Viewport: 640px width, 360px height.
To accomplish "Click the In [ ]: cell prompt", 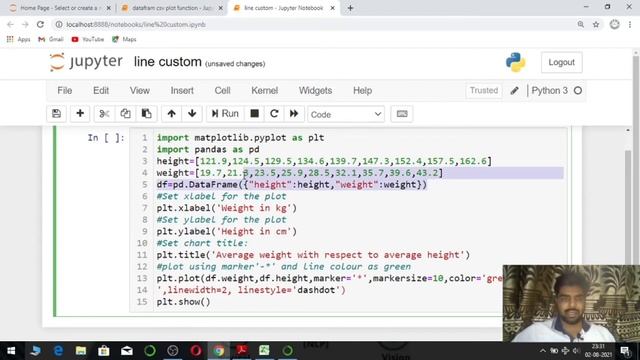I will [106, 138].
